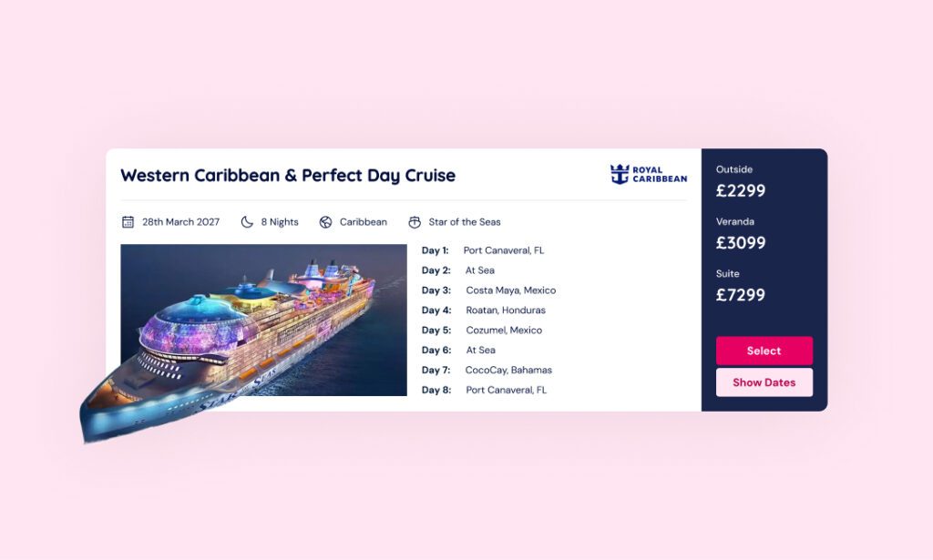Screen dimensions: 933x560
Task: Click the 8 Nights duration label
Action: pos(279,221)
